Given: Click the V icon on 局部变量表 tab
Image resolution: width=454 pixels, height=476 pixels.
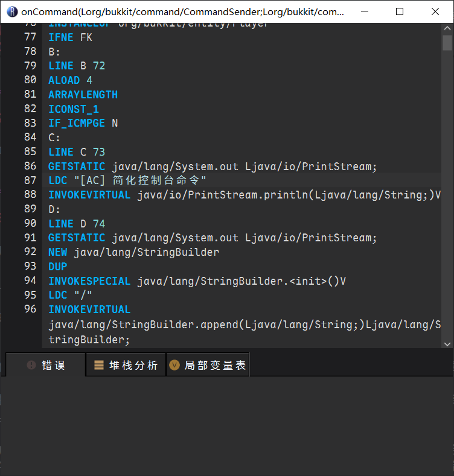Looking at the screenshot, I should pyautogui.click(x=174, y=365).
